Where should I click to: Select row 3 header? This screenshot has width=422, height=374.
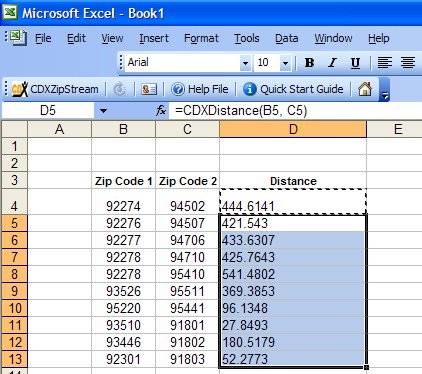(14, 180)
